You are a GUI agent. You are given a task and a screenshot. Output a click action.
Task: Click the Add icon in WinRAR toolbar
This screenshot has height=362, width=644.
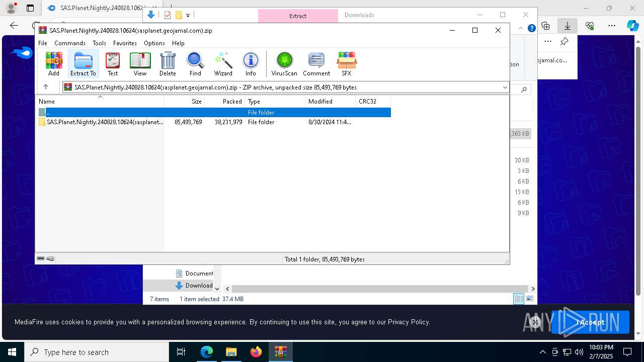(54, 64)
